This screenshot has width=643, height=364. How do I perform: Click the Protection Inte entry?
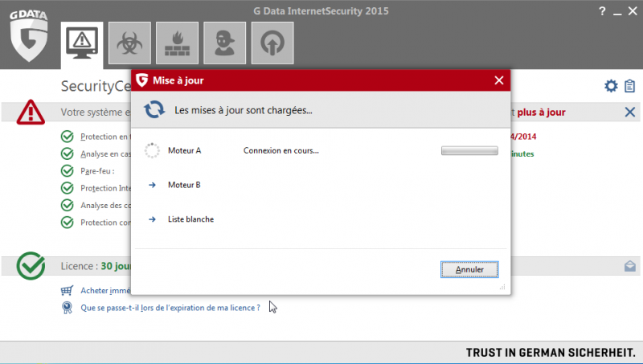(x=105, y=188)
